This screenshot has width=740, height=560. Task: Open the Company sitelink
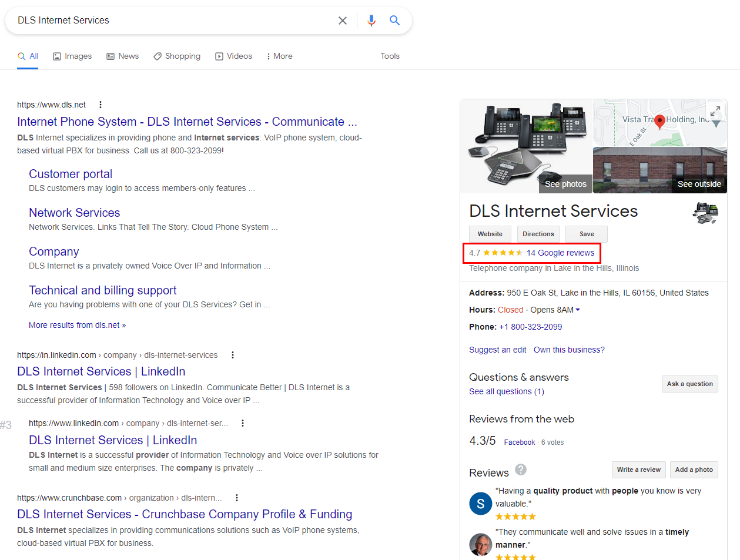[x=54, y=252]
